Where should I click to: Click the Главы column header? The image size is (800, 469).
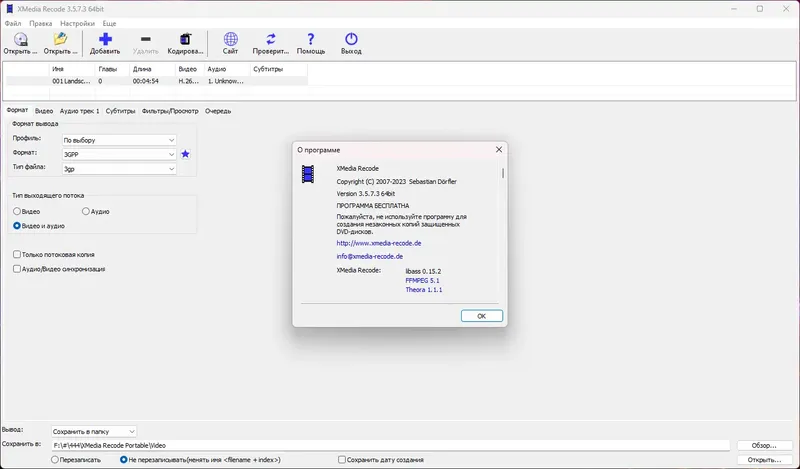112,69
